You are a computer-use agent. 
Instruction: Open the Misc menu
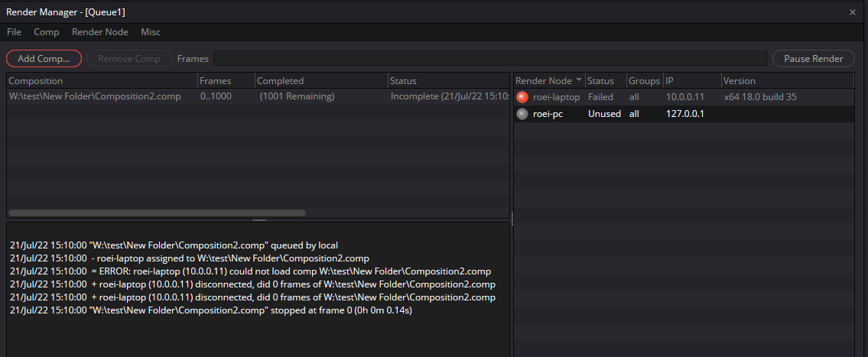pyautogui.click(x=151, y=32)
